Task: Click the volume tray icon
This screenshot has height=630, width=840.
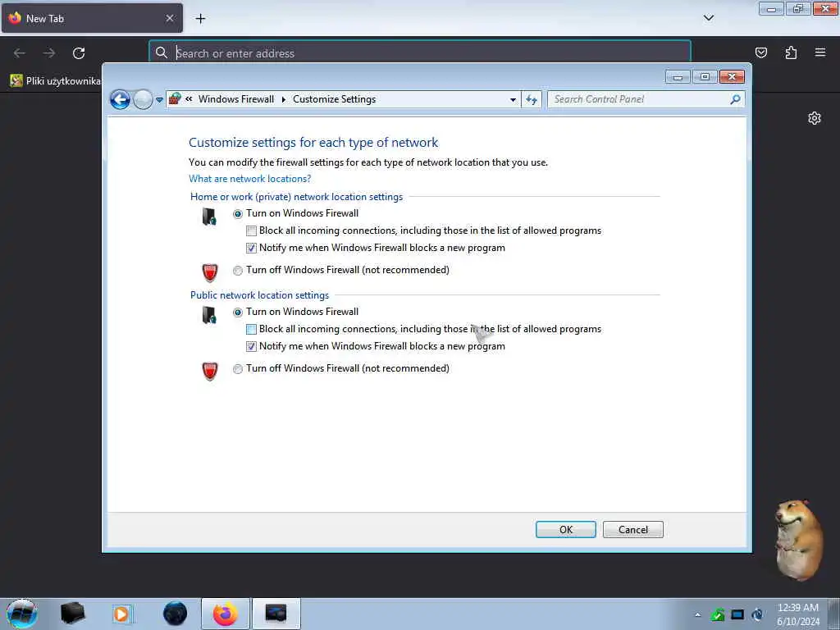Action: (x=758, y=614)
